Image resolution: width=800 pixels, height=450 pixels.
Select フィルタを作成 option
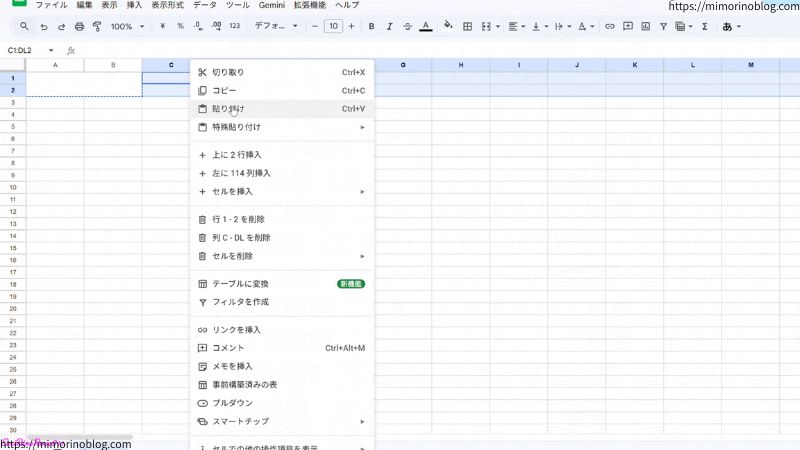pyautogui.click(x=282, y=302)
